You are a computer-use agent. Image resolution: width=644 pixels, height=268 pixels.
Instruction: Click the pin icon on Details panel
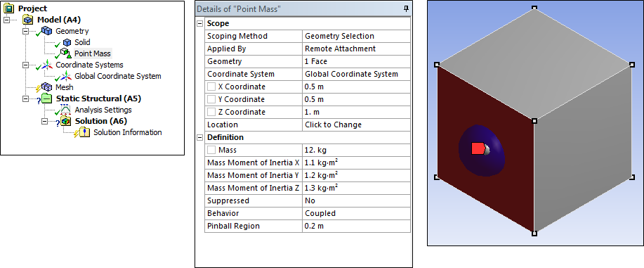406,8
